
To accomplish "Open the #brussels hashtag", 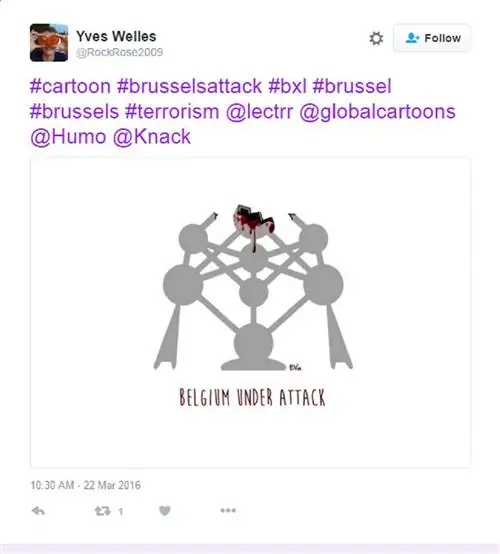I will tap(75, 112).
